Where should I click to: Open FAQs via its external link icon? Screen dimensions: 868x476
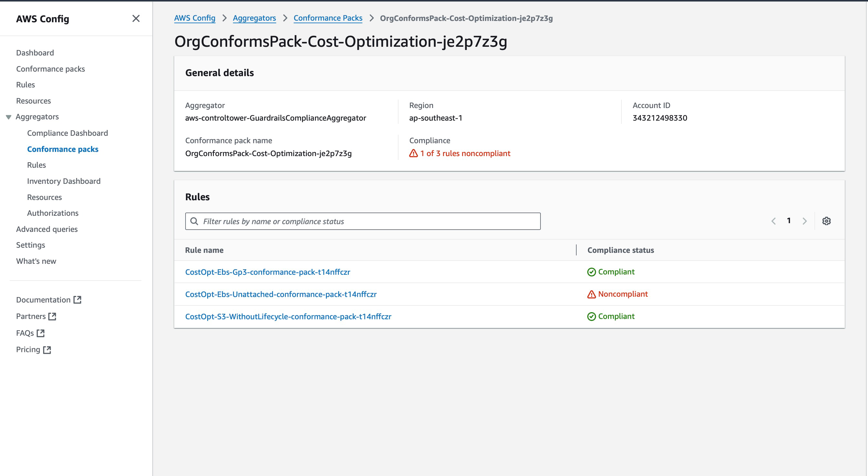(x=41, y=333)
